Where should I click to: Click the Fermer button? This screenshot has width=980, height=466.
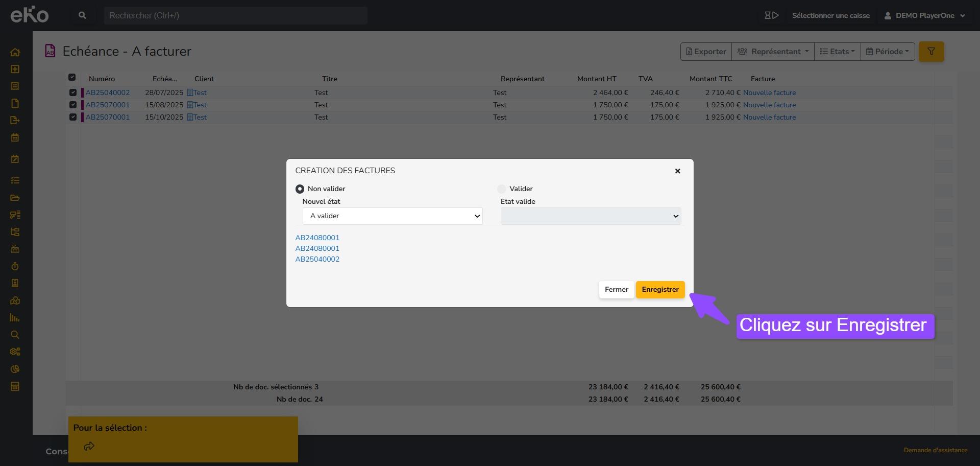click(x=616, y=290)
